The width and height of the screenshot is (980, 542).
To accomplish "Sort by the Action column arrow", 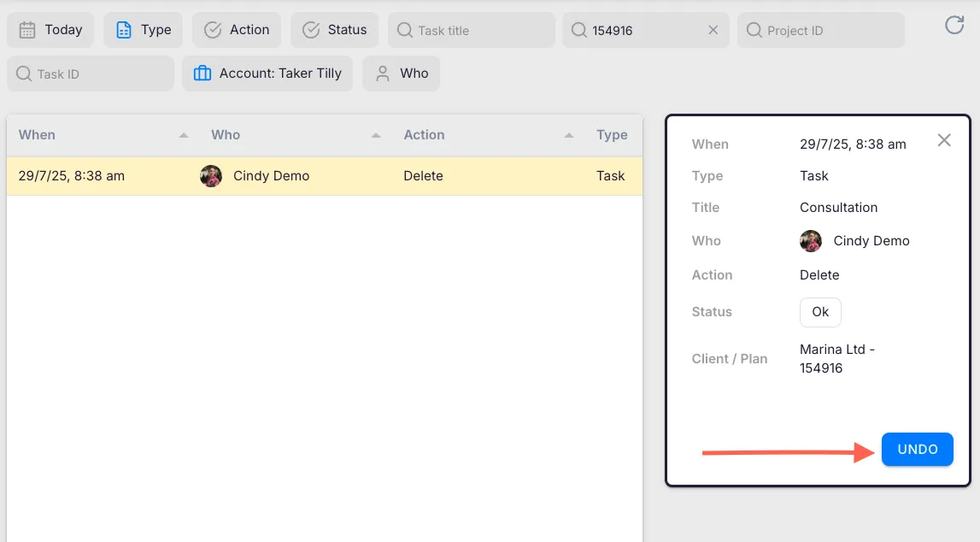I will point(569,135).
